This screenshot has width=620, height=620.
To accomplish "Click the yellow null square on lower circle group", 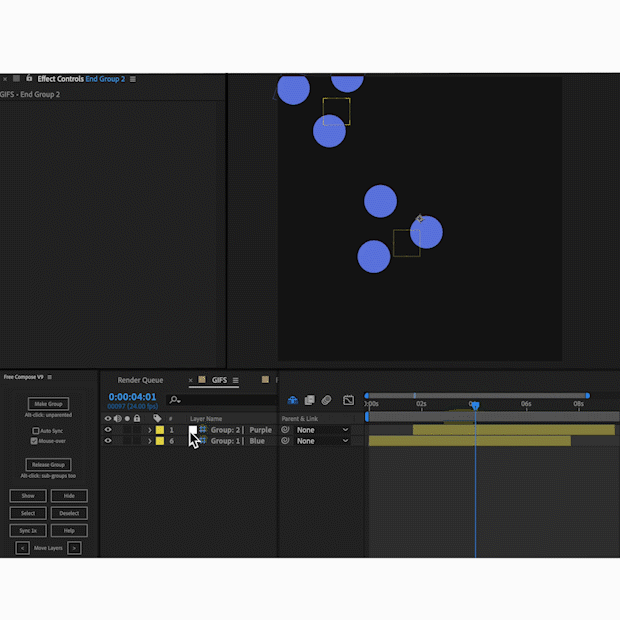I will 406,243.
